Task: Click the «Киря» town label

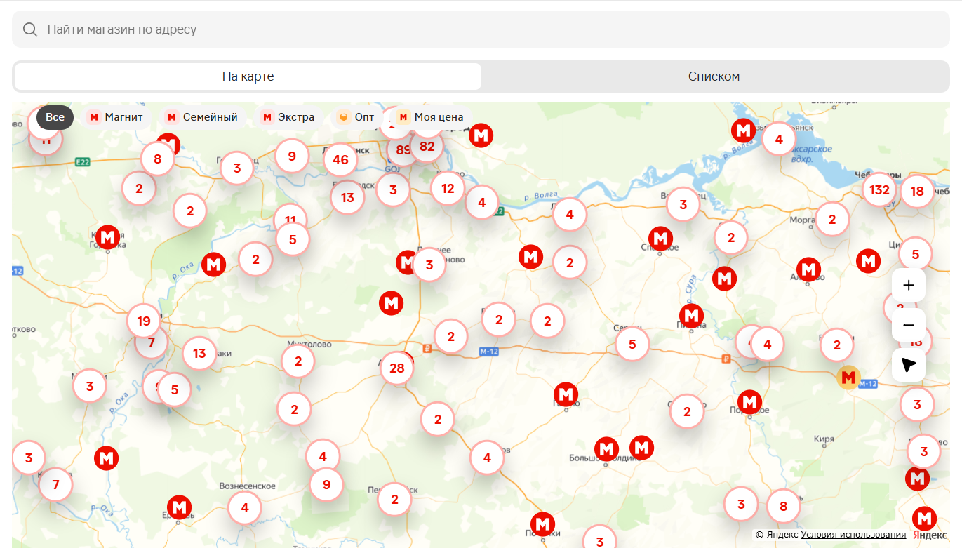Action: [x=824, y=439]
